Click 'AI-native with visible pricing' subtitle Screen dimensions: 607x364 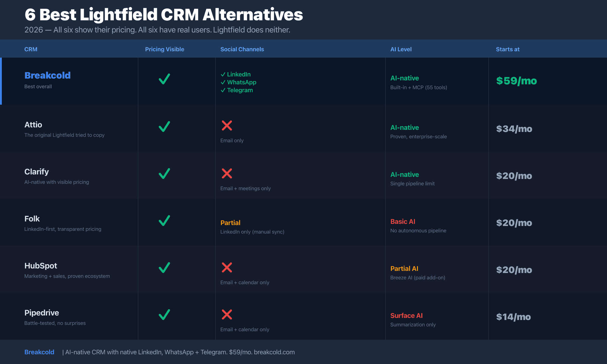(56, 182)
